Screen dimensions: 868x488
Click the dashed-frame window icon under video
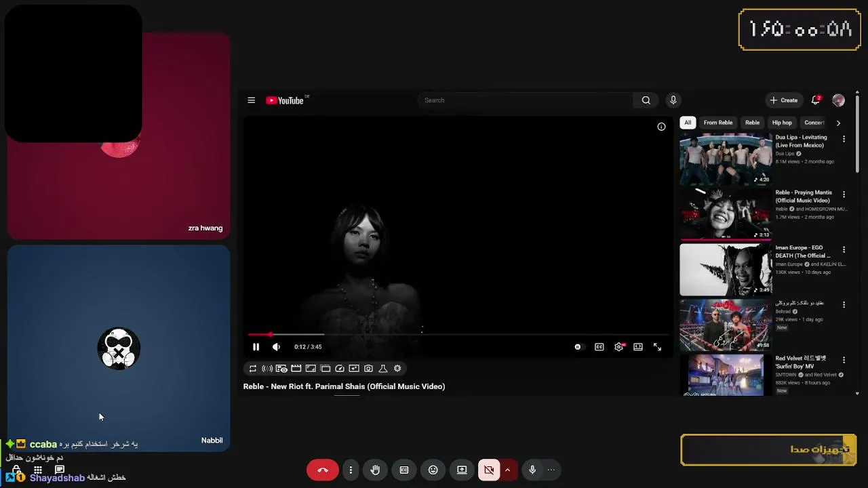tap(325, 369)
